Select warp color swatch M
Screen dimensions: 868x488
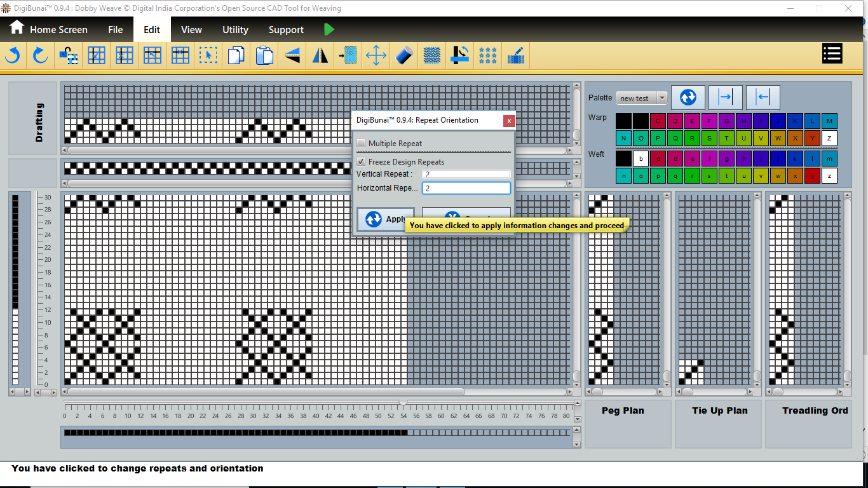pos(829,121)
